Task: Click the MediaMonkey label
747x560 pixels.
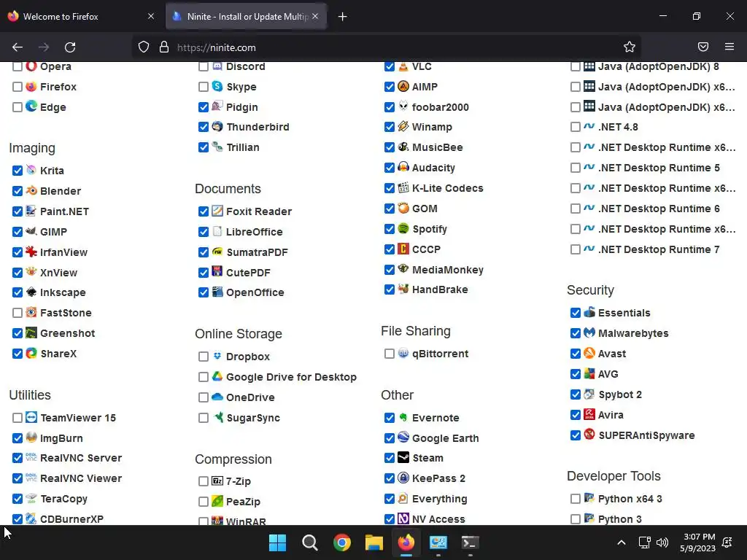Action: click(x=447, y=270)
